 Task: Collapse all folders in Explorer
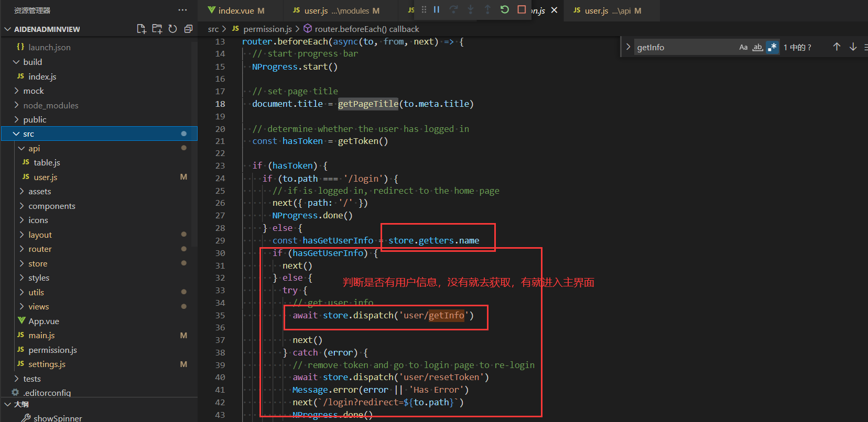click(x=189, y=29)
